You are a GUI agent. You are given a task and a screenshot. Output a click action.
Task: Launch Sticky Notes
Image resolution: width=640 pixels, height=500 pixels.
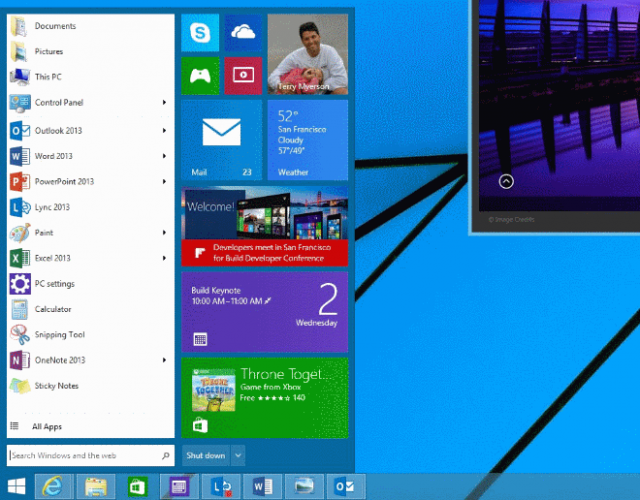point(91,386)
